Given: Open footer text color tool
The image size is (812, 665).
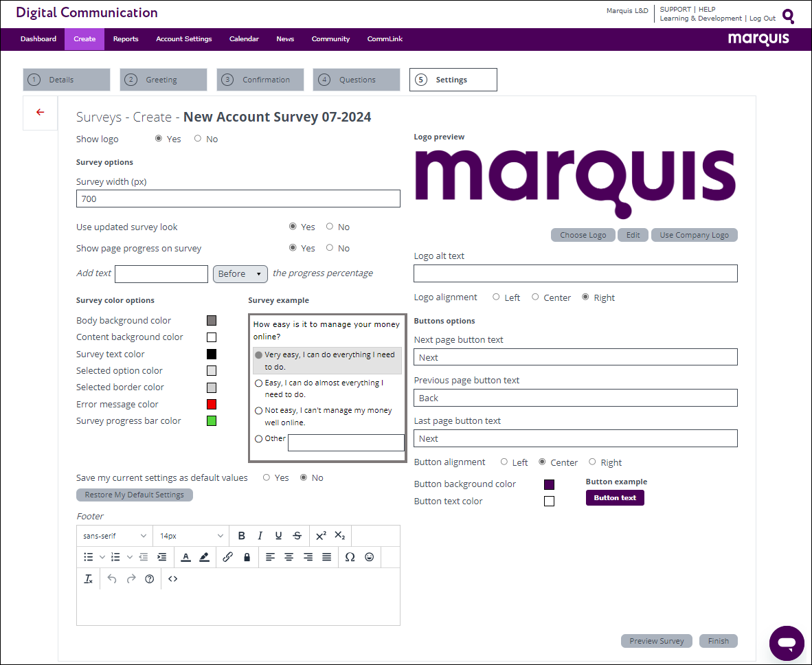Looking at the screenshot, I should pyautogui.click(x=186, y=557).
